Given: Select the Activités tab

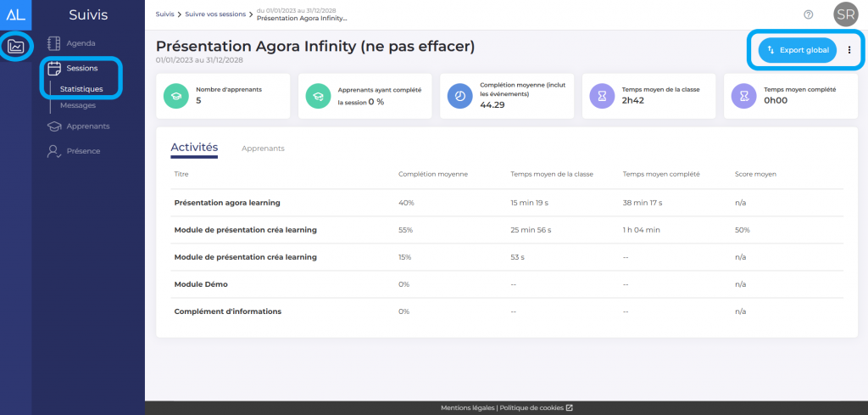Looking at the screenshot, I should pos(194,148).
